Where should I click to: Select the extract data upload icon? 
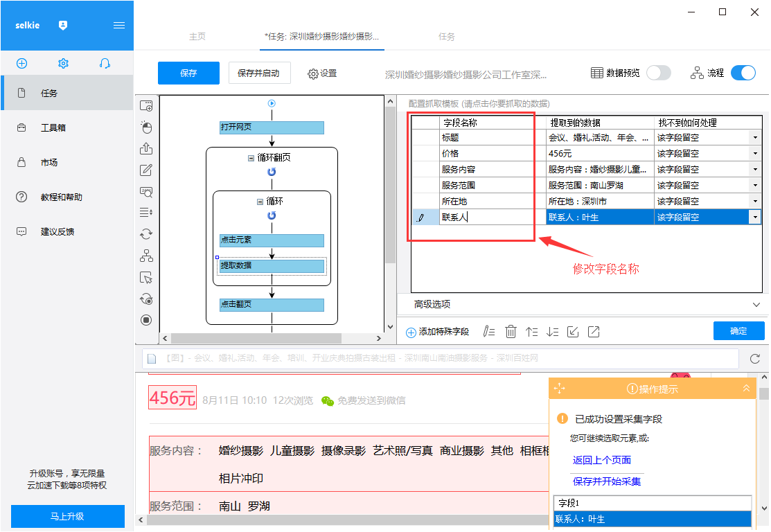coord(146,148)
